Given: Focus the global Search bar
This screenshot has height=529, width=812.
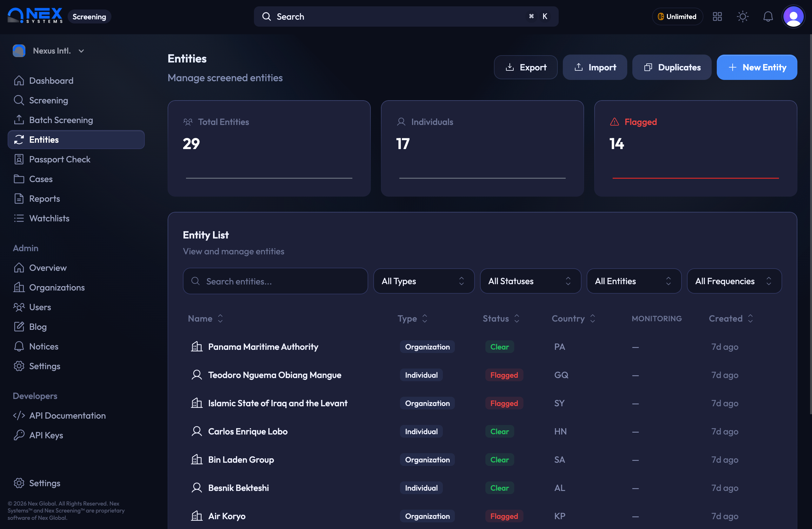Looking at the screenshot, I should (406, 16).
